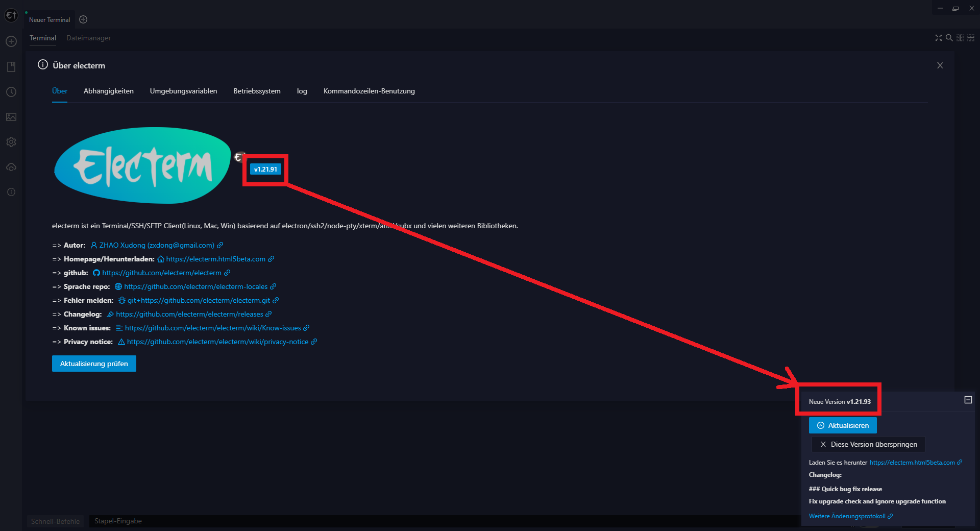Select the Terminal view tab

[43, 38]
